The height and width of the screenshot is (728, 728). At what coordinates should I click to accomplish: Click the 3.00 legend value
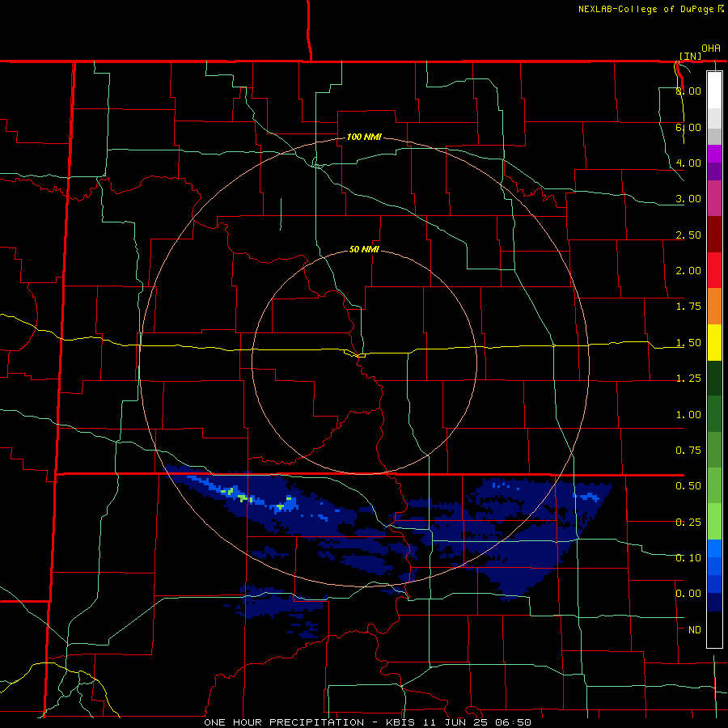tap(688, 199)
